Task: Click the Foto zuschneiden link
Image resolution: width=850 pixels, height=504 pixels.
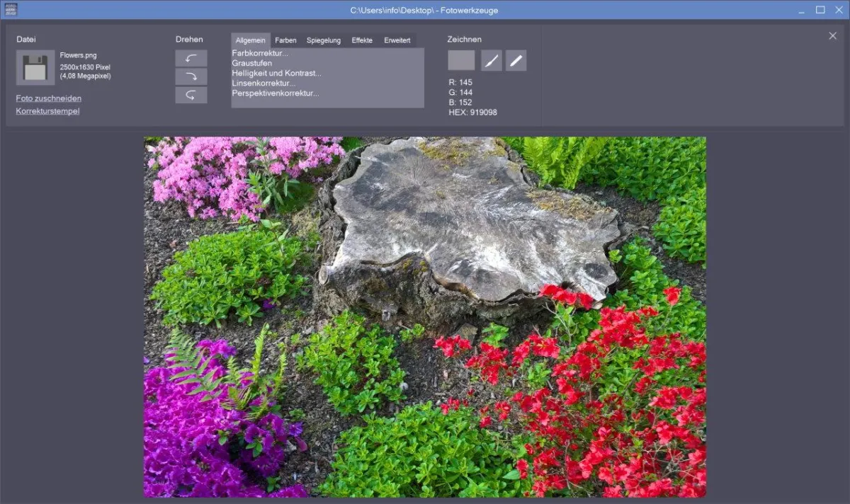Action: pos(48,98)
